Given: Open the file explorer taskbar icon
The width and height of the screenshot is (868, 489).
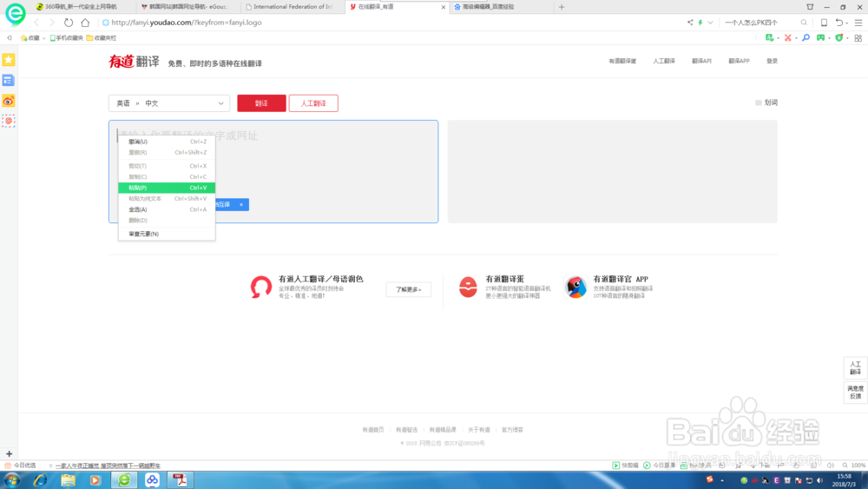Looking at the screenshot, I should pos(68,480).
